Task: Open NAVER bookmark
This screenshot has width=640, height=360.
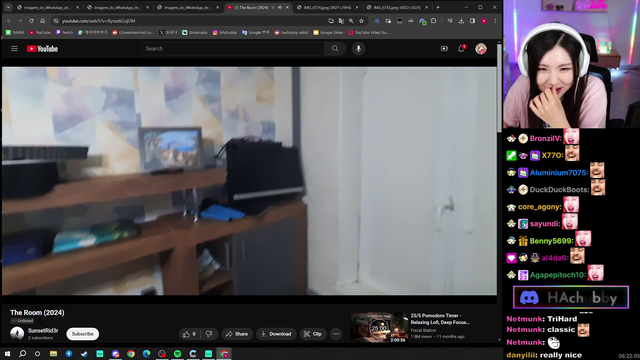Action: 15,32
